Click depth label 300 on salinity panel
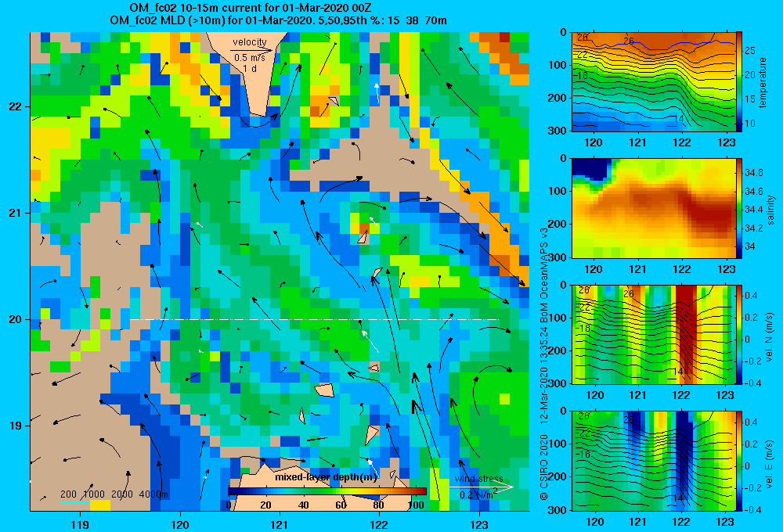This screenshot has height=532, width=783. tap(559, 257)
